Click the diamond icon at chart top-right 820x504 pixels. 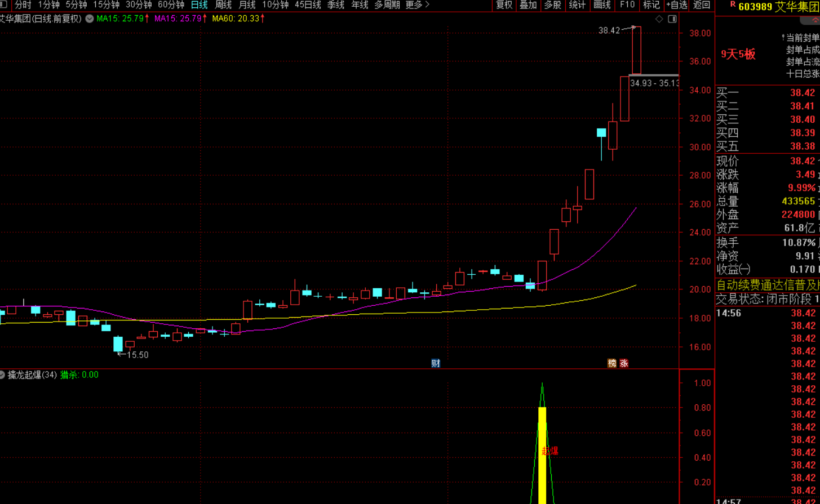(x=659, y=19)
